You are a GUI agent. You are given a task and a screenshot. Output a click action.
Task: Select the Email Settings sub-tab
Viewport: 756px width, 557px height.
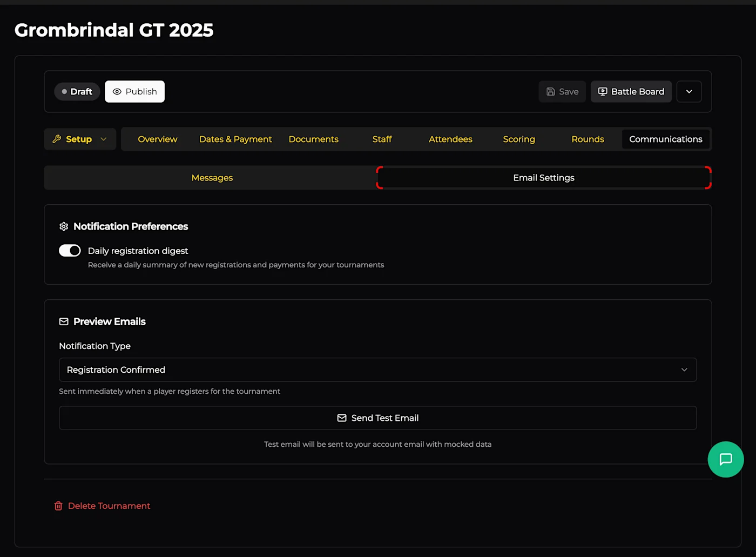coord(544,178)
